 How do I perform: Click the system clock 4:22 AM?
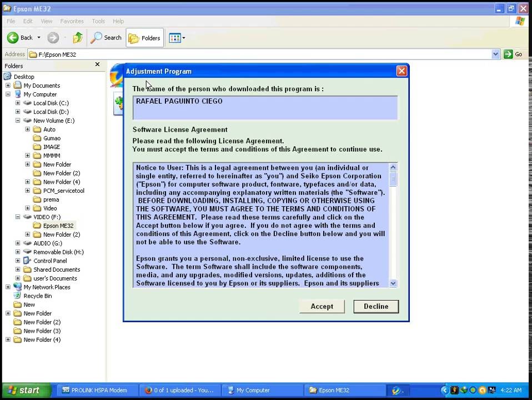pyautogui.click(x=511, y=390)
